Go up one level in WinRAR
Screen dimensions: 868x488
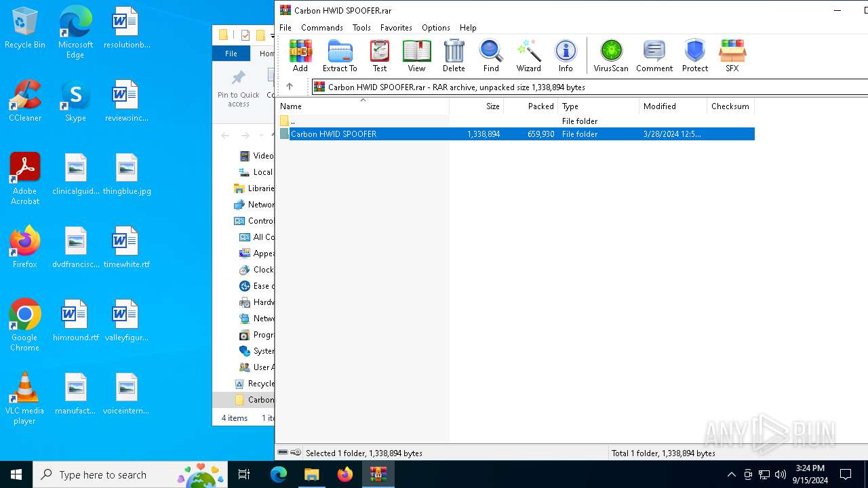(290, 87)
